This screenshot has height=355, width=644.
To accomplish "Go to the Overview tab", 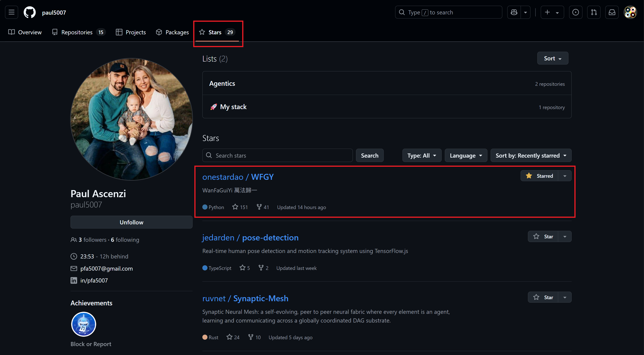I will (x=25, y=32).
